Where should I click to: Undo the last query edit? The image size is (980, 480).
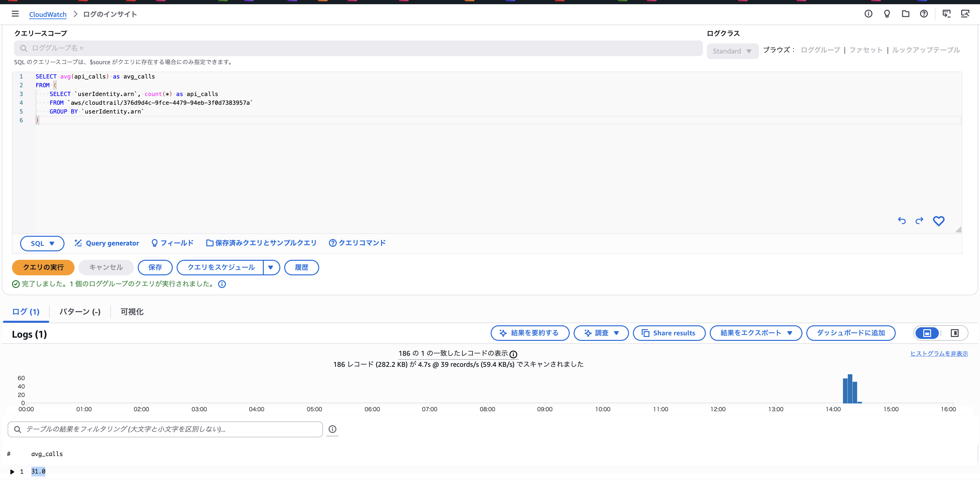coord(902,221)
